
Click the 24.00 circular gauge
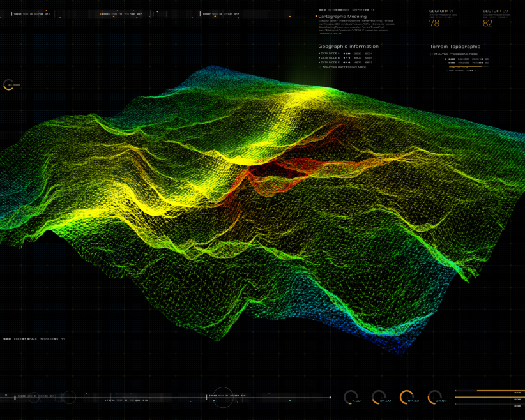pos(379,397)
